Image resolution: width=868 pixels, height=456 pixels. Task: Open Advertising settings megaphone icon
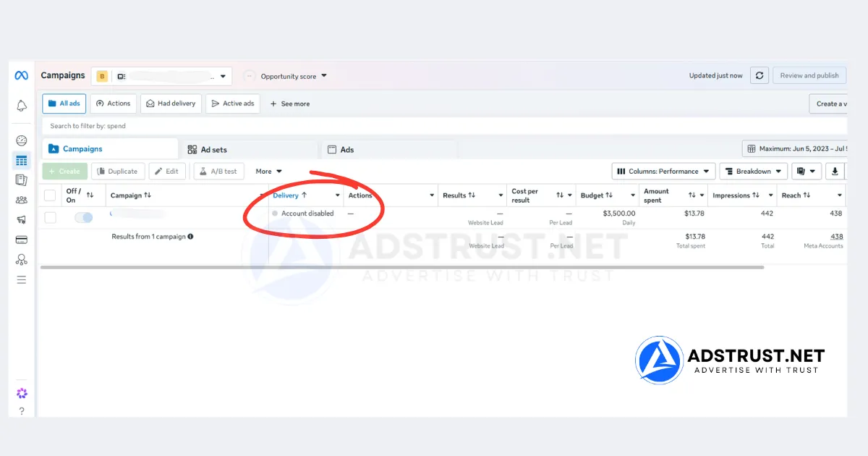[x=22, y=220]
